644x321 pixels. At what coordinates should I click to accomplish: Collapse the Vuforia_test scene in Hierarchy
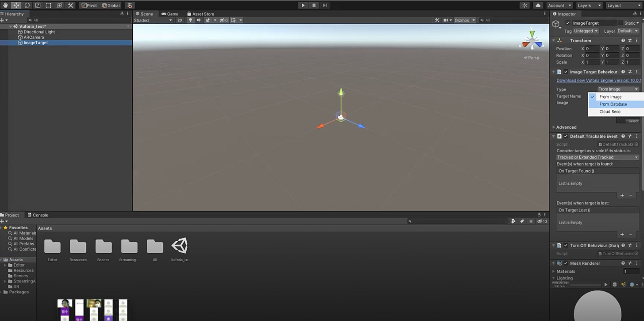pos(11,26)
